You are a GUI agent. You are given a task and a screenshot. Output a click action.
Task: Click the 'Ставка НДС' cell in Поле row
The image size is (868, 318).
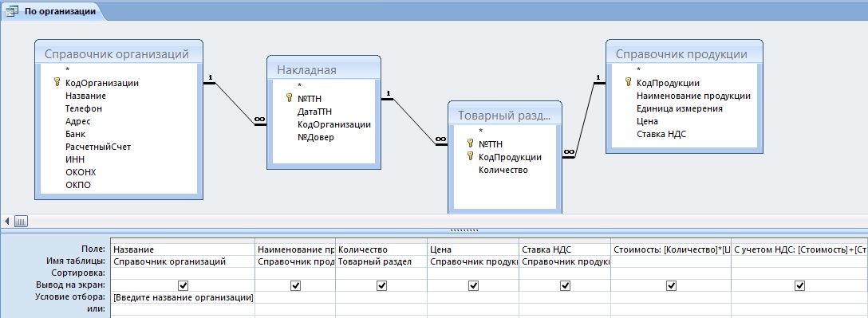(565, 250)
